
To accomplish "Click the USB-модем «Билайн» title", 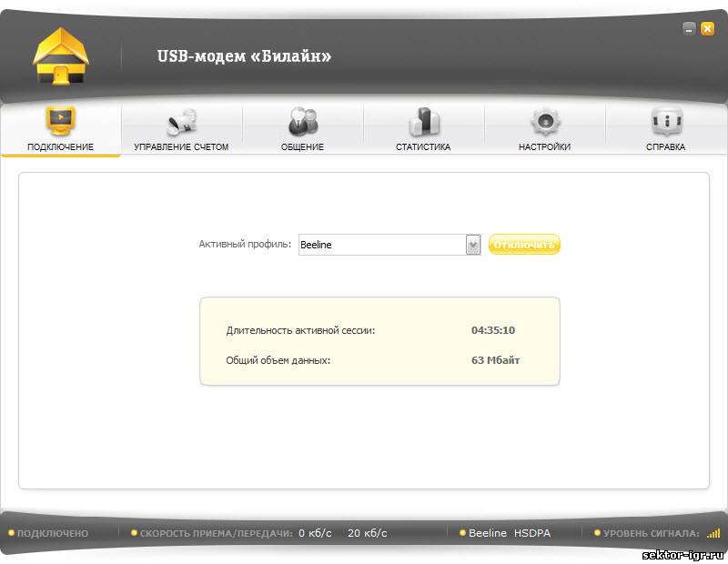I will (x=244, y=56).
